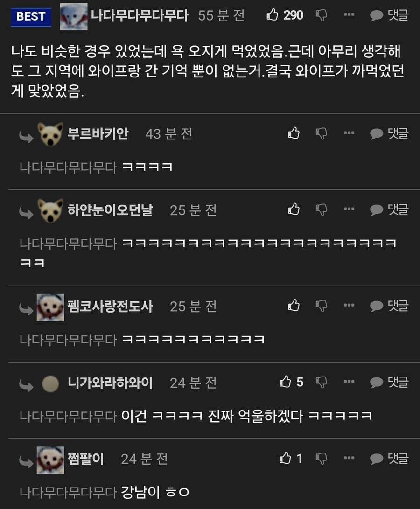Upvote 부르바키안's reply
Viewport: 420px width, 509px height.
pyautogui.click(x=294, y=133)
